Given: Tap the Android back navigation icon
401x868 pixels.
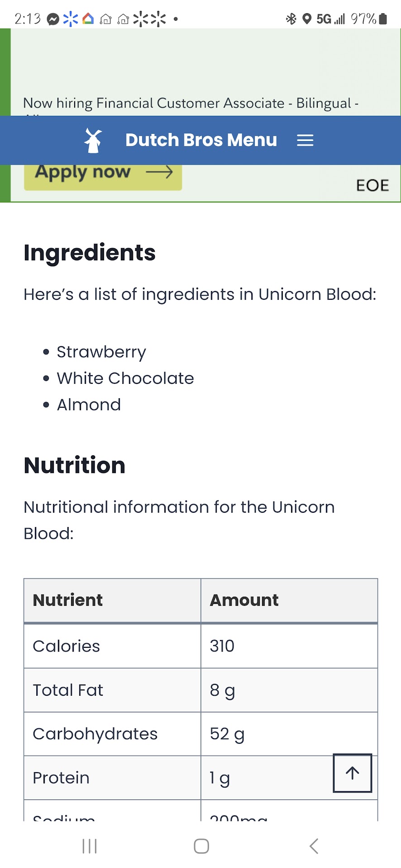Looking at the screenshot, I should click(x=313, y=846).
